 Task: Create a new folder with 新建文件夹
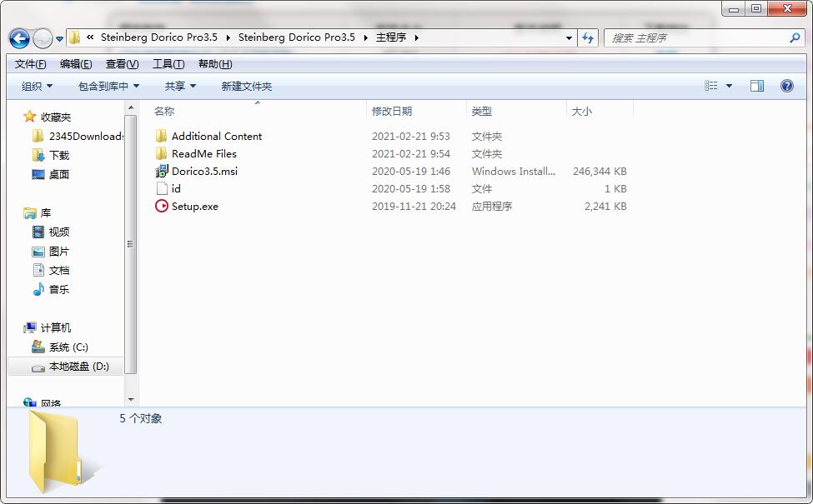pos(246,86)
